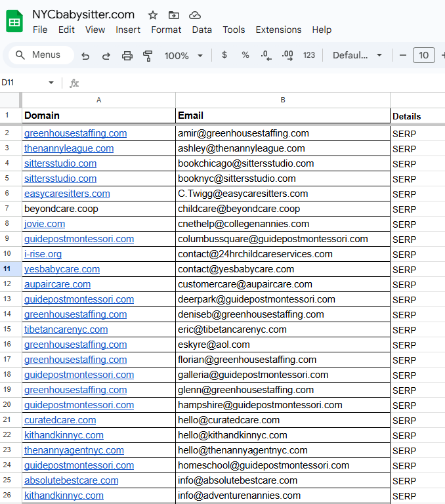
Task: Open the Google Sheets home icon
Action: [14, 22]
